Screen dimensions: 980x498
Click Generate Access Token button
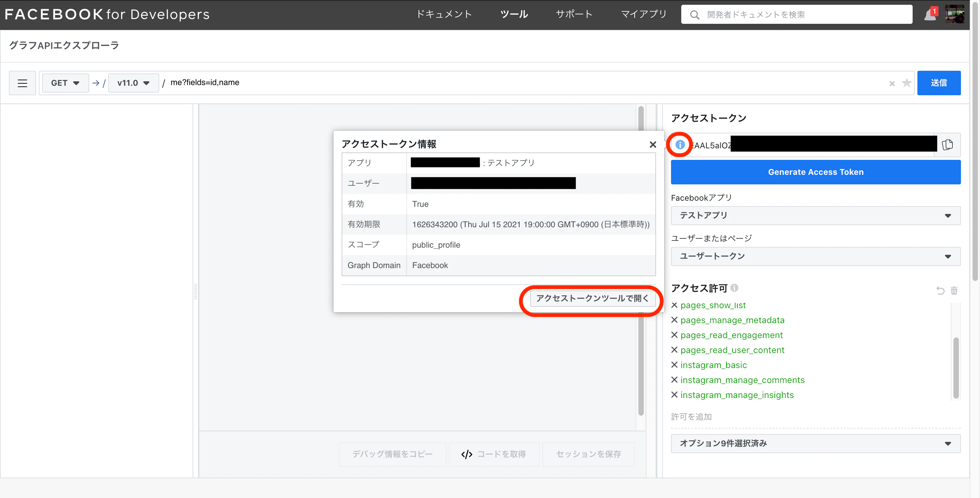pos(816,172)
